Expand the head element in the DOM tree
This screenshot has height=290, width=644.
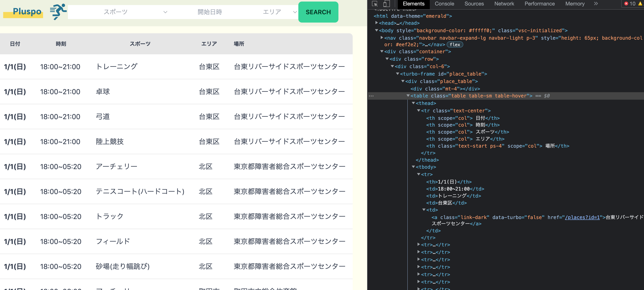[377, 23]
